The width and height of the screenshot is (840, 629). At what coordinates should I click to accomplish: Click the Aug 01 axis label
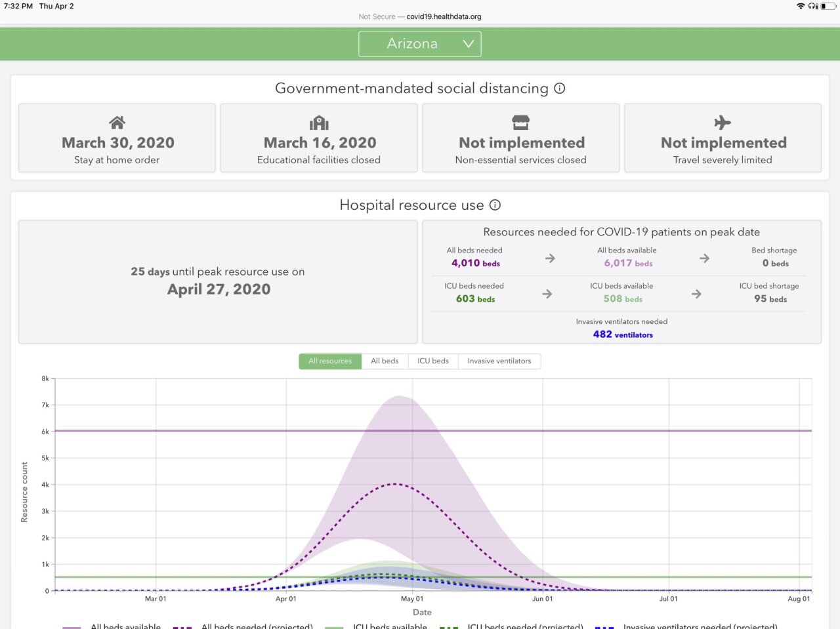799,599
